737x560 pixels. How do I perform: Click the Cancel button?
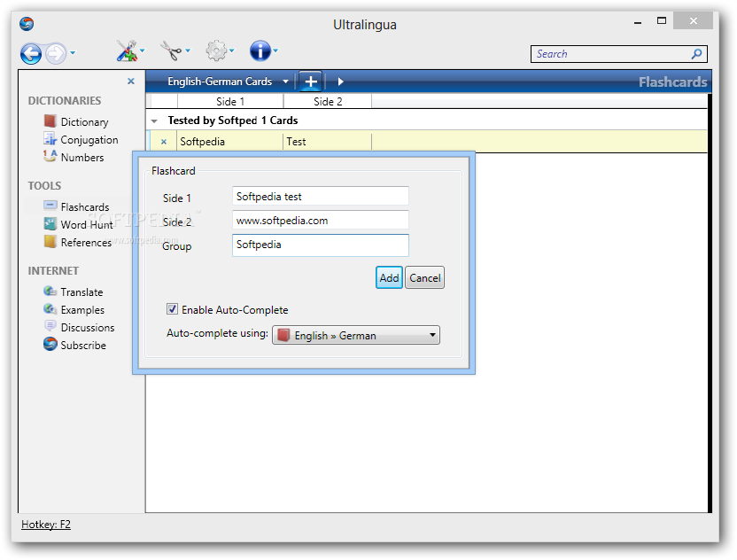point(425,278)
